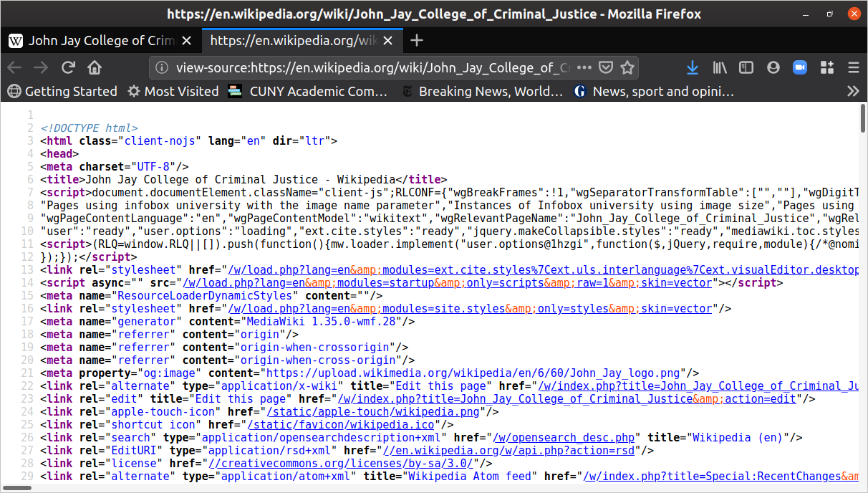Open a new tab with the plus button
This screenshot has width=868, height=493.
tap(416, 40)
